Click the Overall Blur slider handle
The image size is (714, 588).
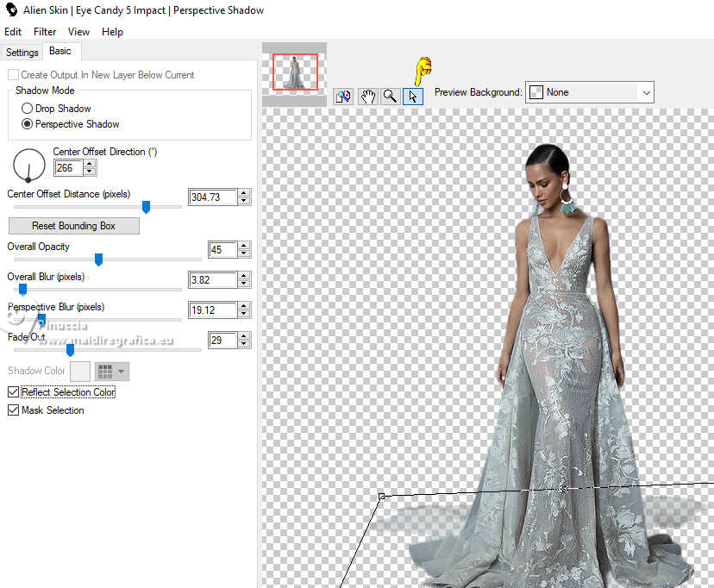click(22, 289)
